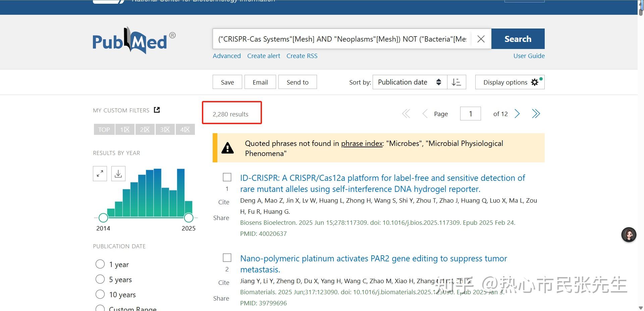Open Display options settings

click(x=509, y=82)
